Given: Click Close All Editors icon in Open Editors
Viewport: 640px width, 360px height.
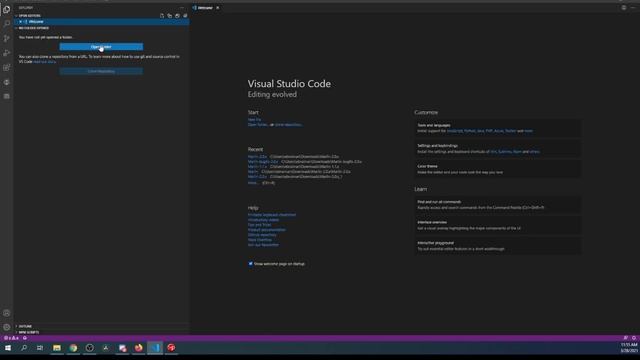Looking at the screenshot, I should tap(185, 16).
